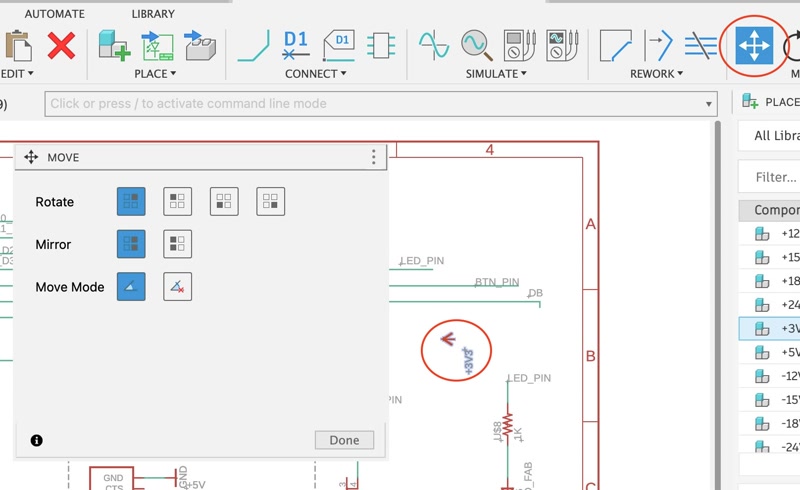The width and height of the screenshot is (800, 490).
Task: Expand the command line history dropdown arrow
Action: tap(709, 104)
